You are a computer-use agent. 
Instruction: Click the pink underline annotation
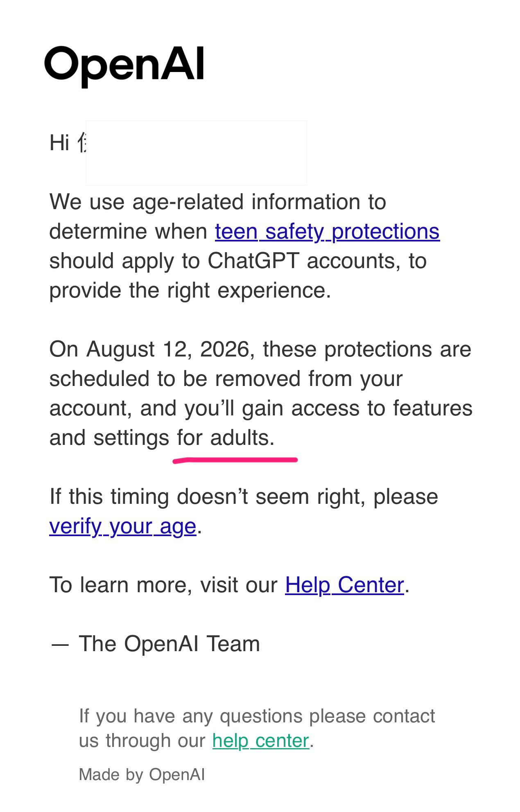coord(235,460)
